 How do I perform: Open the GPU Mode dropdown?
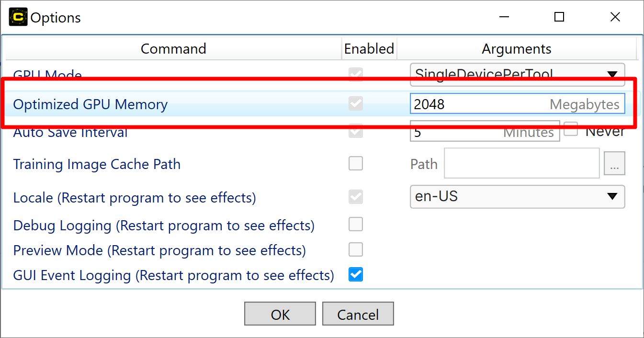pos(517,73)
